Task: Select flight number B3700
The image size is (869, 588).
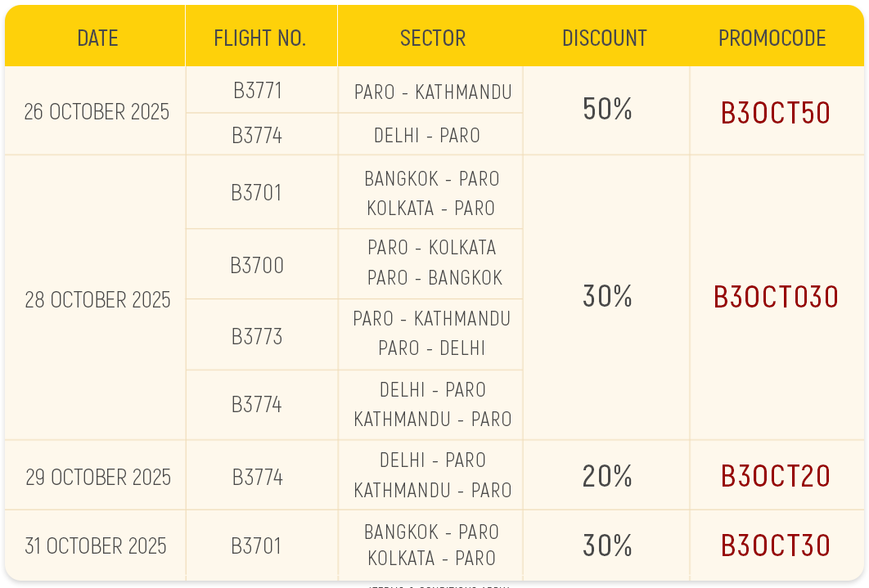Action: pos(257,265)
